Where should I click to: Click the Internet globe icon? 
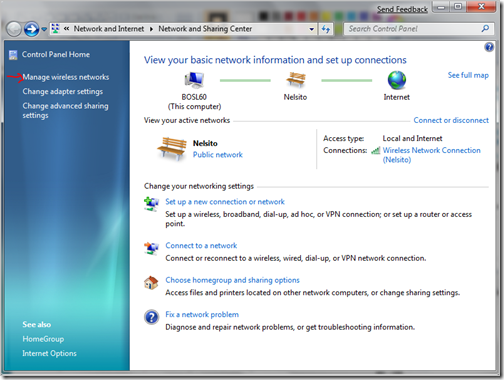click(397, 80)
